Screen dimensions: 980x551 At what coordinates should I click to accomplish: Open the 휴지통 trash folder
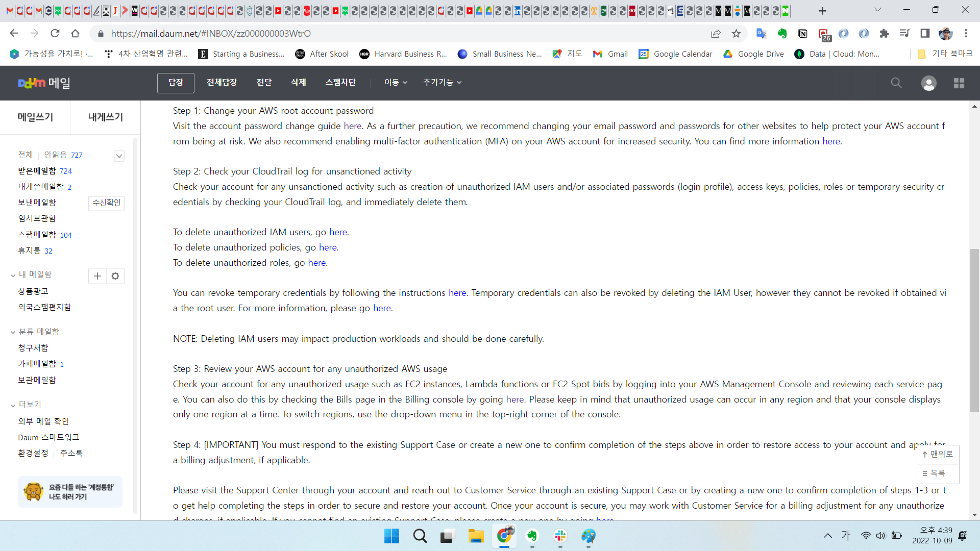coord(29,251)
